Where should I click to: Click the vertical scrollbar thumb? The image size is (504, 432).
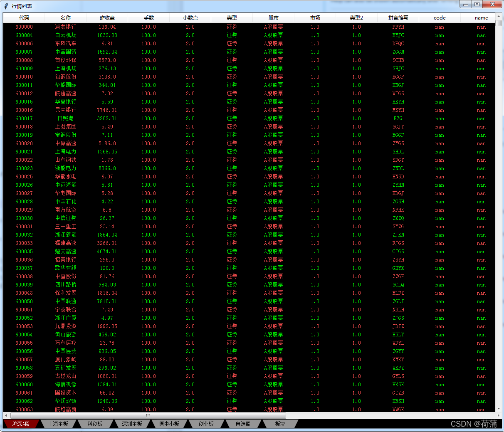[x=499, y=23]
